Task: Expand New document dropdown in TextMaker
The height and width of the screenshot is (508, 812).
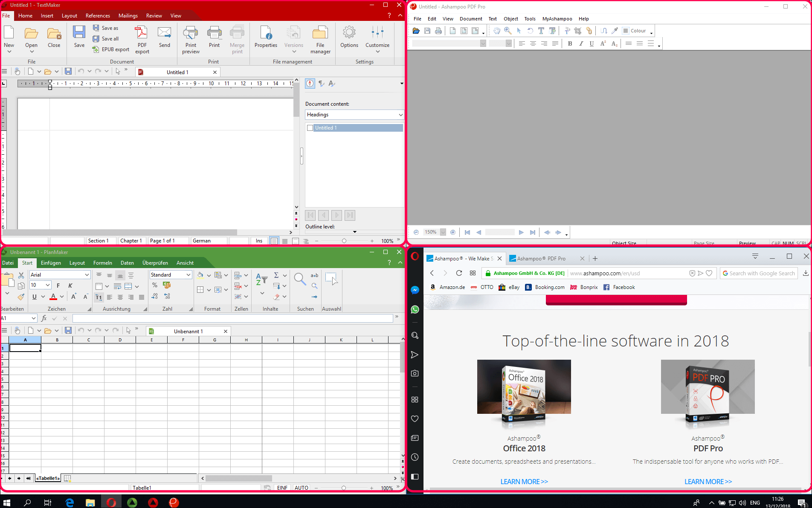Action: [x=9, y=52]
